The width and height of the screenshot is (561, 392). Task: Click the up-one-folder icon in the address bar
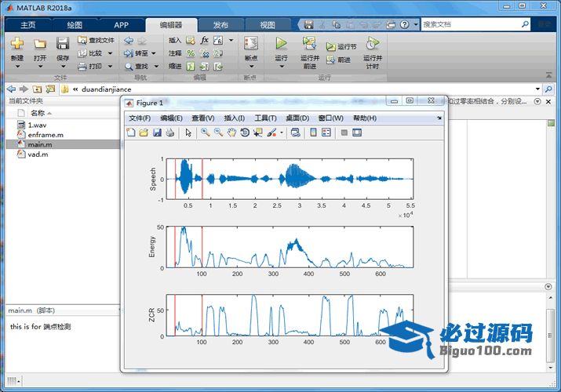pyautogui.click(x=37, y=89)
